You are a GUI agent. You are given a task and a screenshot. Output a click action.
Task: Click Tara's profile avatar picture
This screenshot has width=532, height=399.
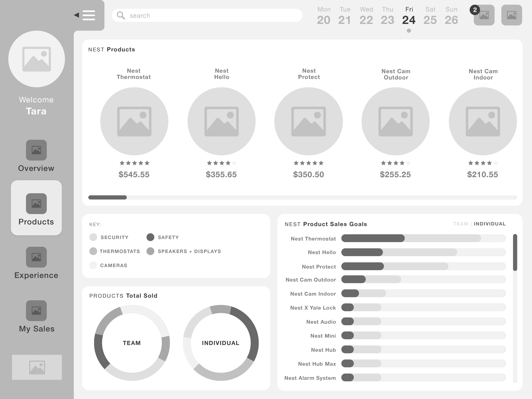click(37, 59)
